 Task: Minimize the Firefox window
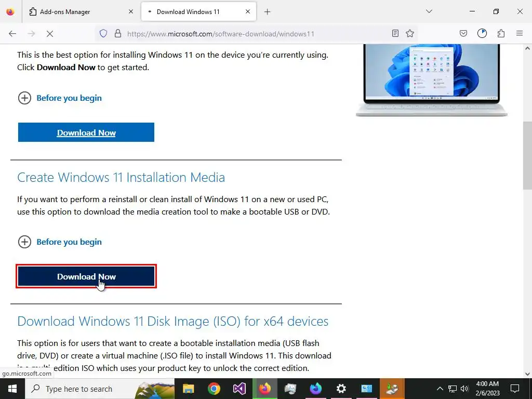click(472, 11)
